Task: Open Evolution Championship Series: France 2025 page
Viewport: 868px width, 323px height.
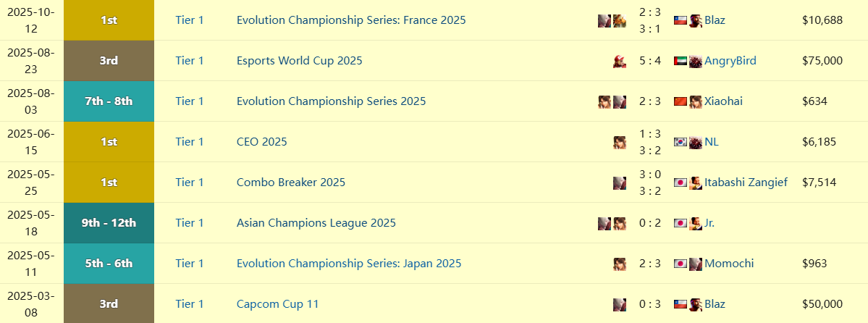Action: pos(351,20)
